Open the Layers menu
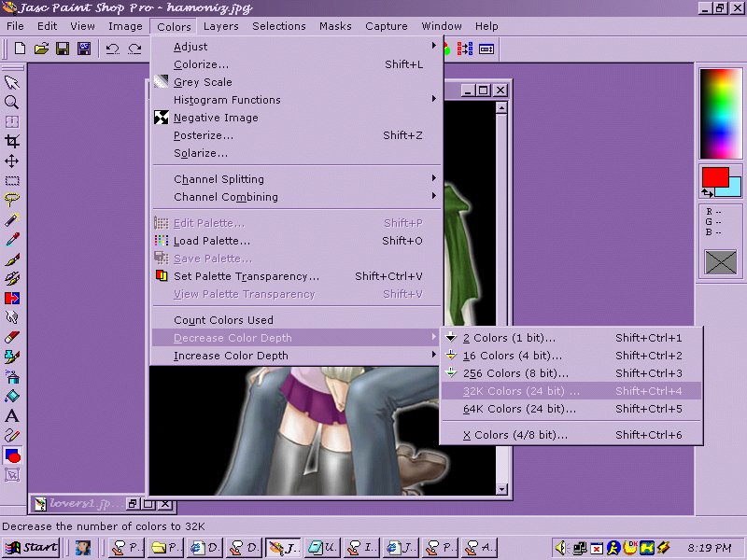Image resolution: width=747 pixels, height=560 pixels. [221, 26]
